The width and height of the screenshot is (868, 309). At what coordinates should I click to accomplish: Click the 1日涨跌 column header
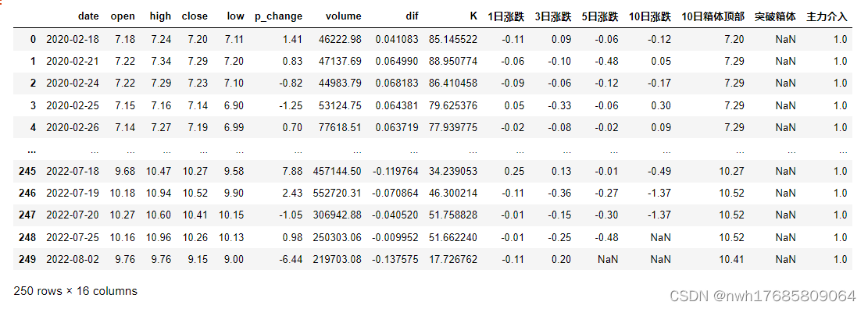click(506, 16)
